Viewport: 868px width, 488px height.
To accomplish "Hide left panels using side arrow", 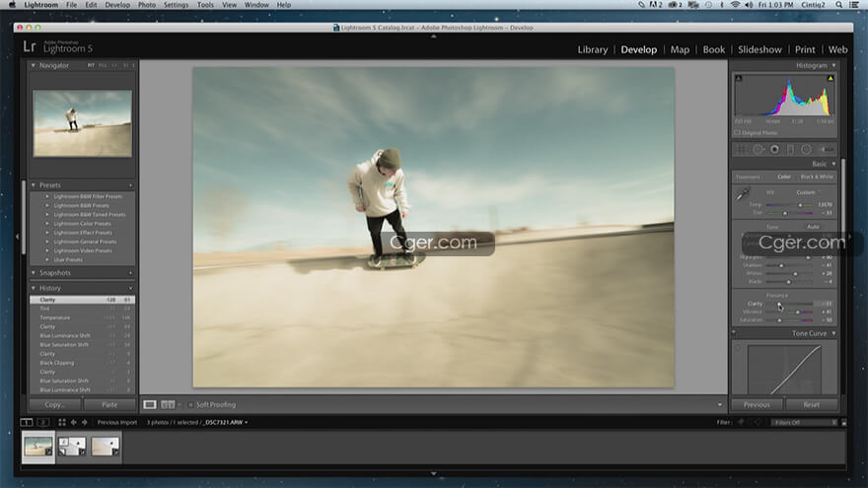I will [17, 237].
